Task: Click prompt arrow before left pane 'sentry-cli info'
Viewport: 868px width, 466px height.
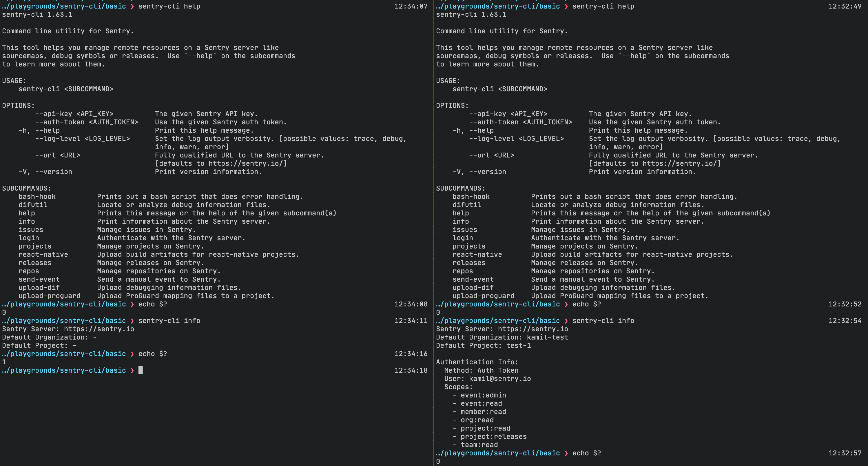Action: point(132,321)
